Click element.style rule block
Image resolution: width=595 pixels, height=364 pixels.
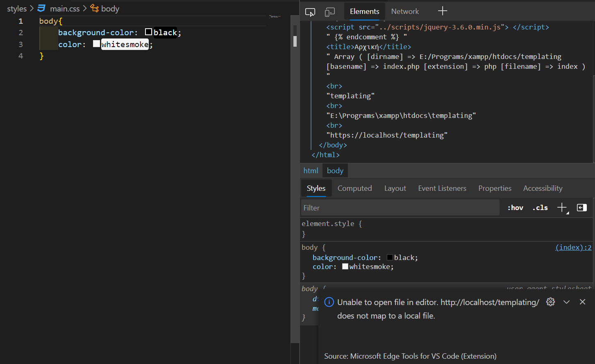(x=447, y=229)
